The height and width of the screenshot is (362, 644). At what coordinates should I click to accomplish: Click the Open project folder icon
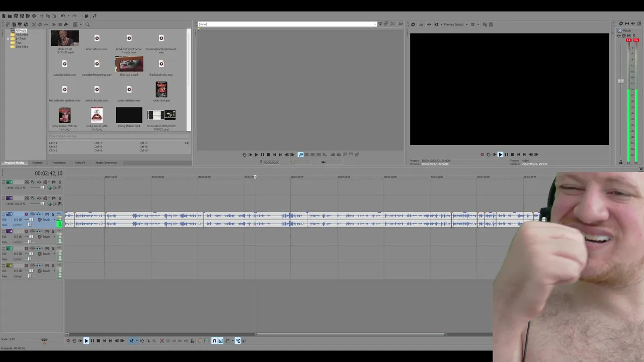(x=10, y=16)
